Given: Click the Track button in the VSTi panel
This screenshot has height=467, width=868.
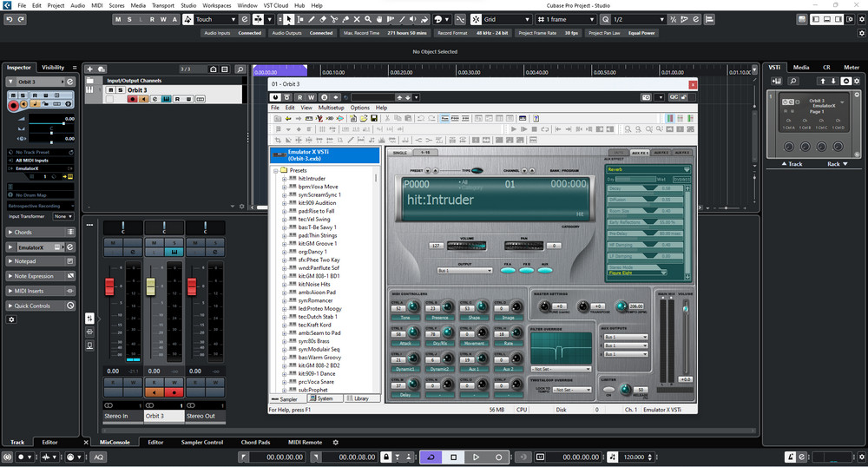Looking at the screenshot, I should pyautogui.click(x=792, y=164).
